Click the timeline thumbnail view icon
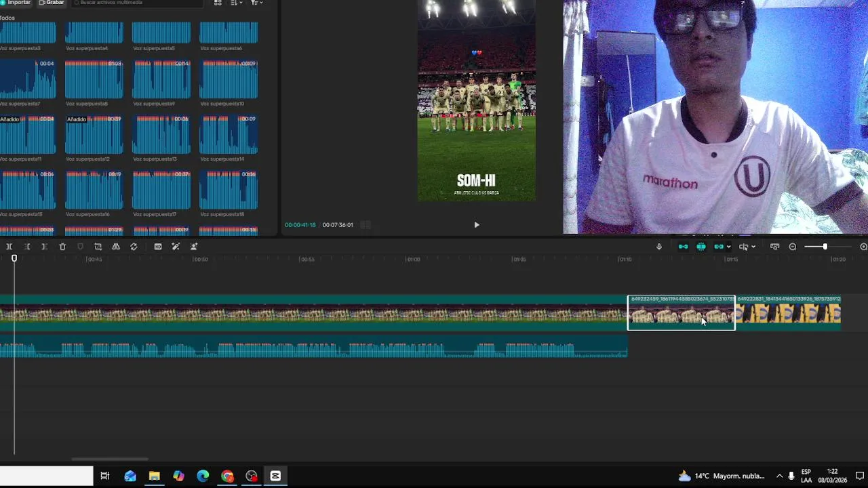This screenshot has width=868, height=488. [x=774, y=247]
